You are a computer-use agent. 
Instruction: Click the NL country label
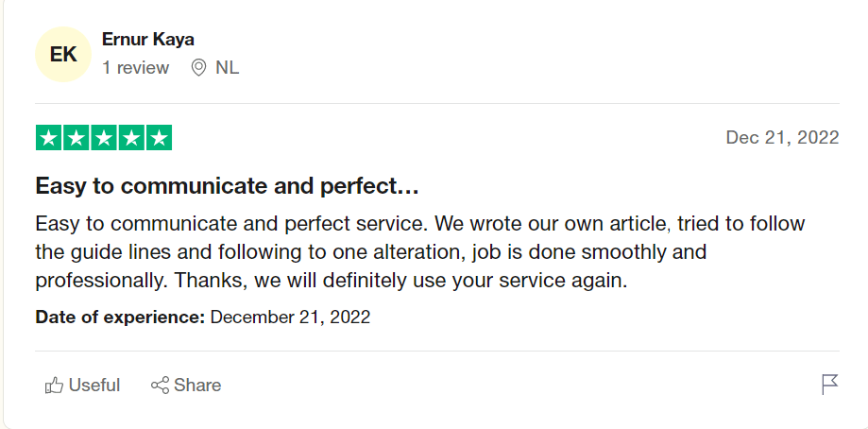[x=227, y=67]
